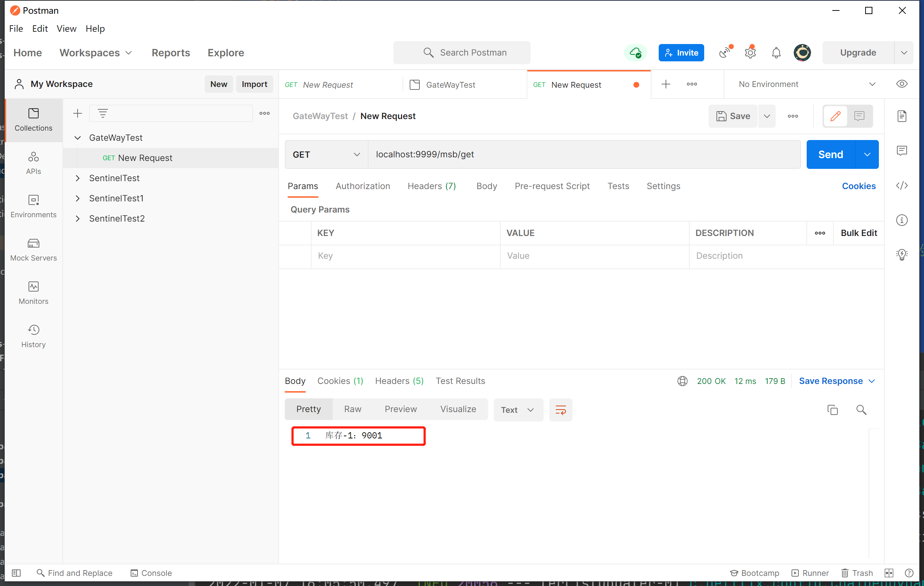Open the APIs sidebar panel
The width and height of the screenshot is (924, 586).
tap(33, 163)
